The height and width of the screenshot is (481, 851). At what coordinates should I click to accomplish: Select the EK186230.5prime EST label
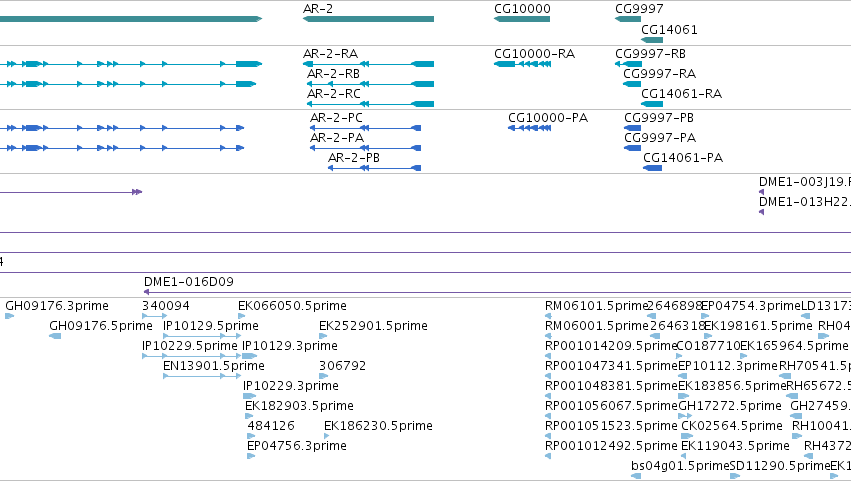coord(378,426)
